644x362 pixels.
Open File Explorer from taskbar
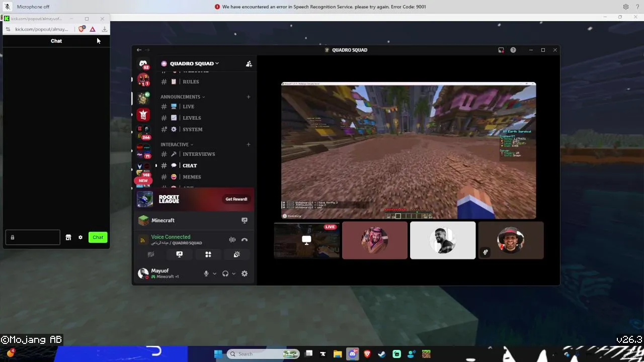coord(338,354)
